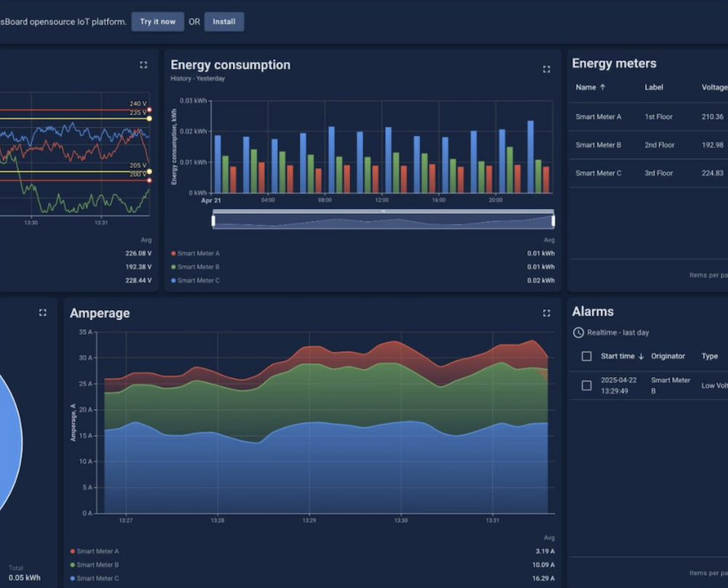
Task: Click red Smart Meter A dot in Amperage legend
Action: pos(72,552)
